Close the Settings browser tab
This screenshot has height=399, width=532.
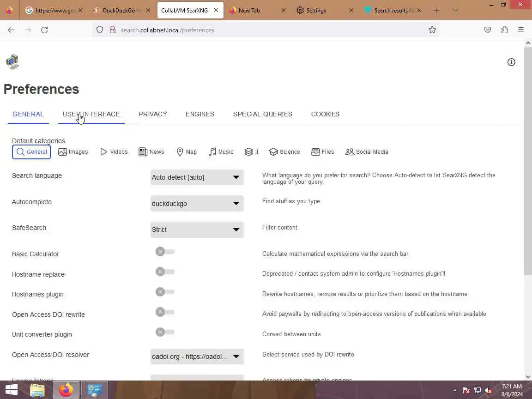tap(351, 11)
